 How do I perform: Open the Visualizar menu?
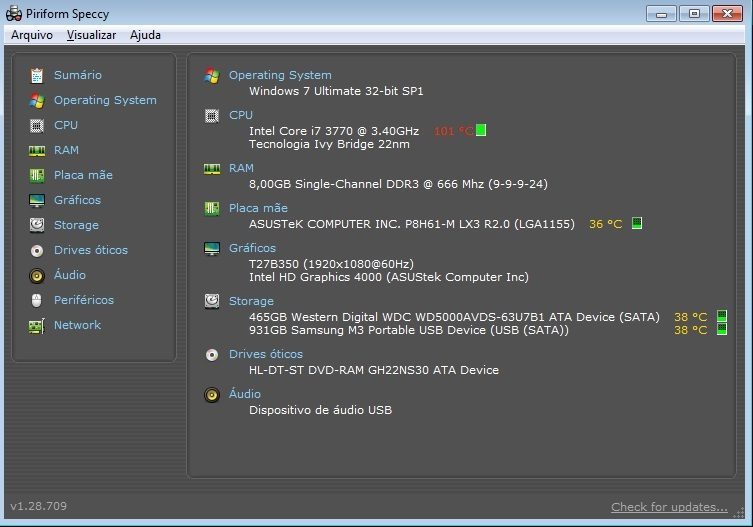(91, 35)
